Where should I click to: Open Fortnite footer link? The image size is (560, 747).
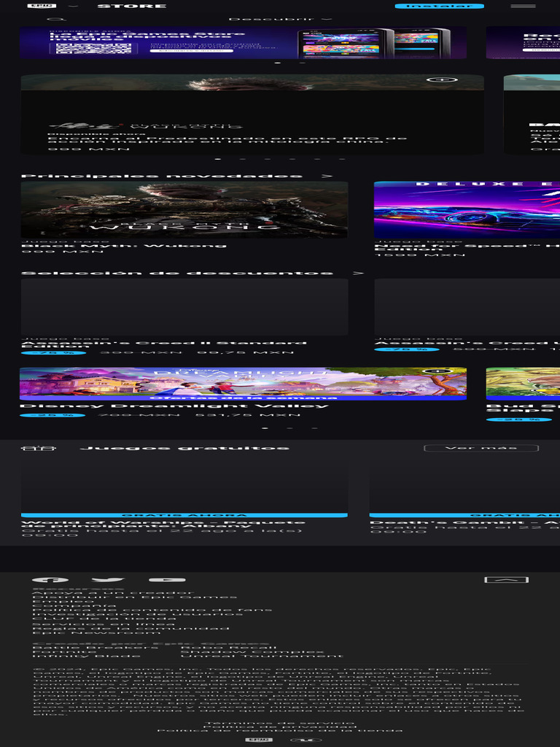click(63, 651)
